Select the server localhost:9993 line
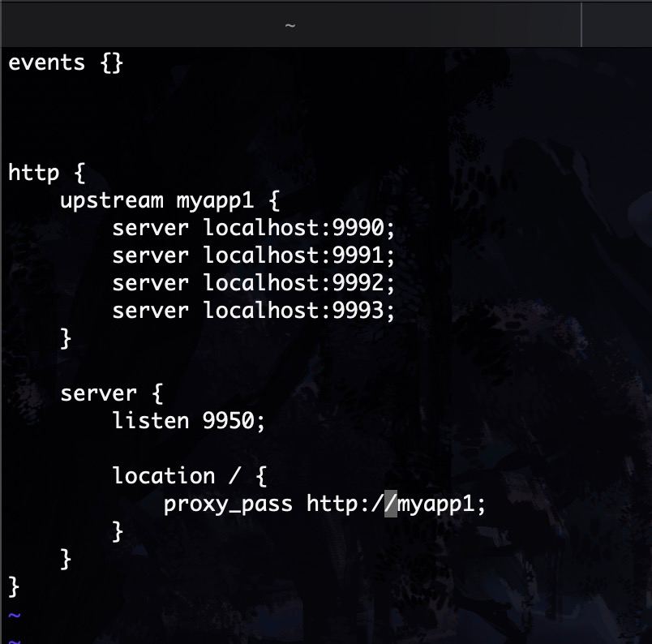The height and width of the screenshot is (644, 652). coord(253,311)
